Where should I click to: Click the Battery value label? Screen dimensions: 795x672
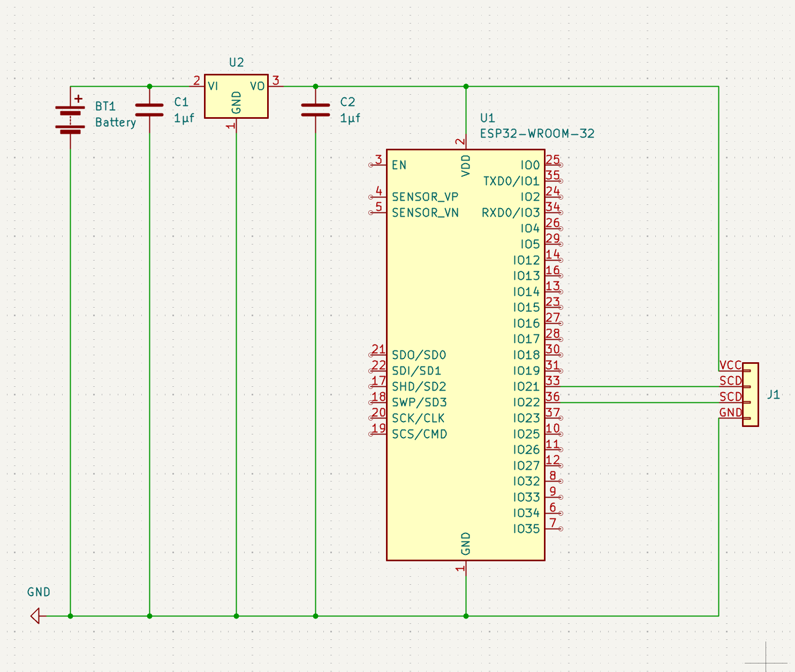pyautogui.click(x=116, y=122)
